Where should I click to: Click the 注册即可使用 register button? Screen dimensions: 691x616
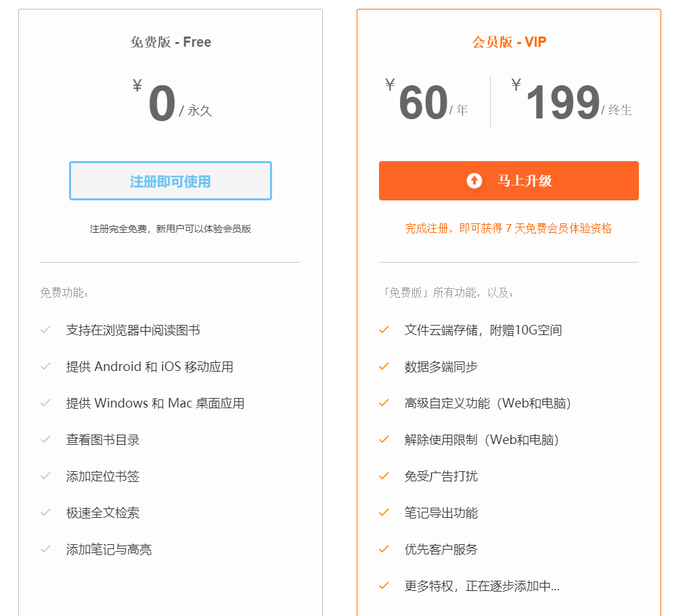click(171, 181)
